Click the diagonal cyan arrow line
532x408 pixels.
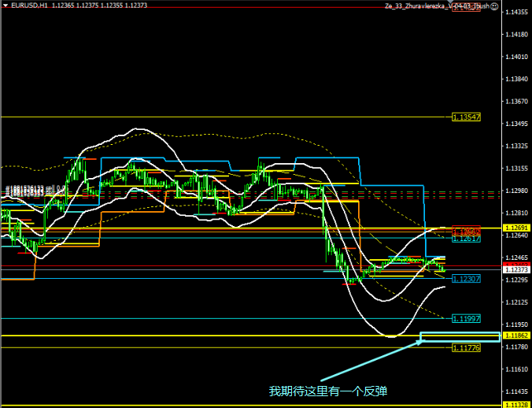click(370, 362)
